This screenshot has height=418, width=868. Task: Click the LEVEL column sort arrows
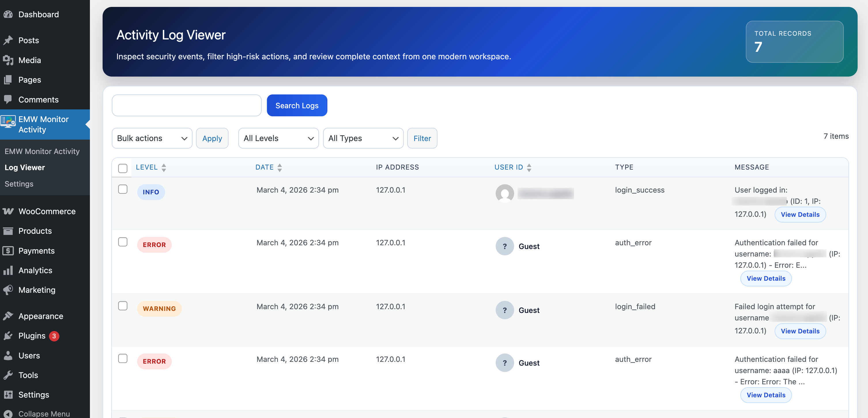pyautogui.click(x=164, y=168)
